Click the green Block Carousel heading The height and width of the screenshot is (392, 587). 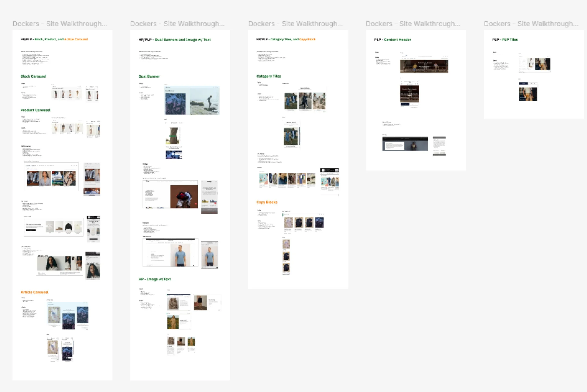pyautogui.click(x=33, y=76)
